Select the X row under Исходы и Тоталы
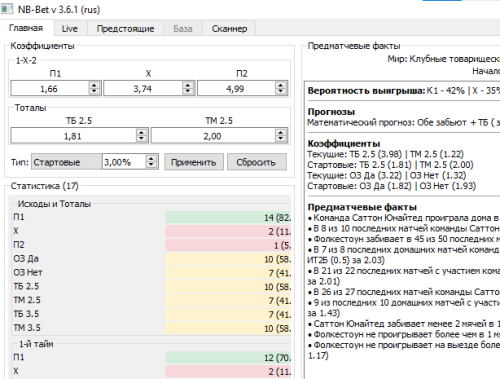This screenshot has width=500, height=379. pos(152,231)
